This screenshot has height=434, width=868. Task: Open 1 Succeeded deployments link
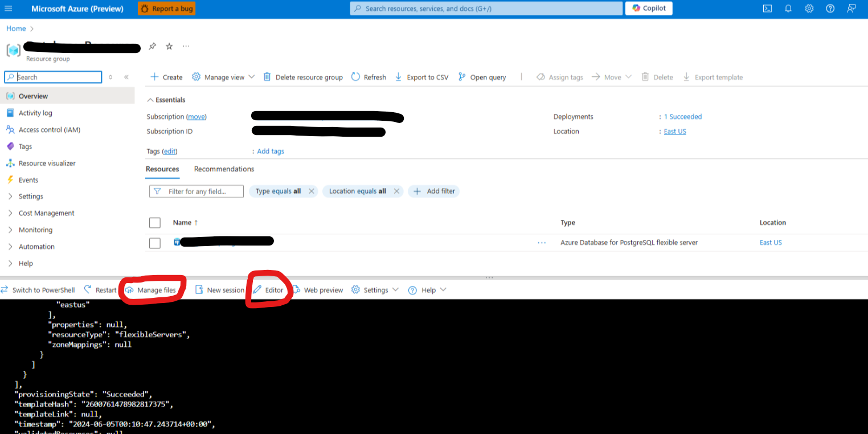(683, 117)
